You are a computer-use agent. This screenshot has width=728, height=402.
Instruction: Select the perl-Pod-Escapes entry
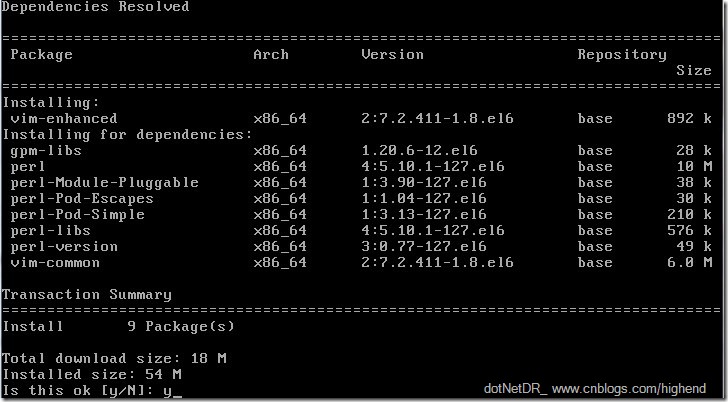pyautogui.click(x=82, y=199)
